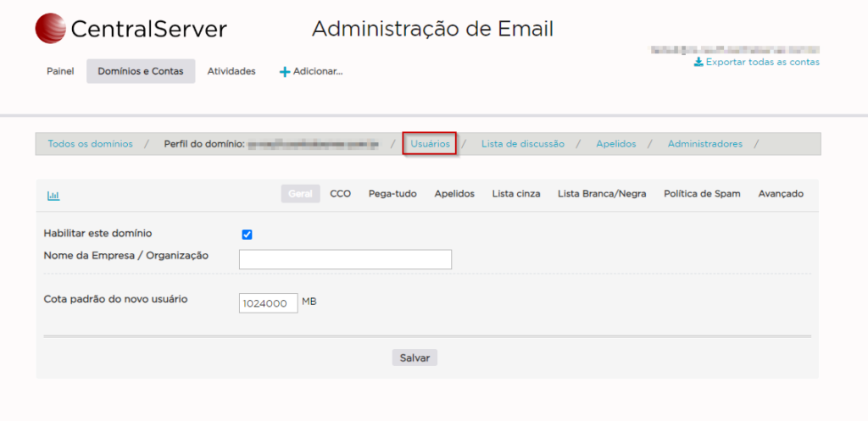
Task: Open the Usuários link
Action: (430, 144)
